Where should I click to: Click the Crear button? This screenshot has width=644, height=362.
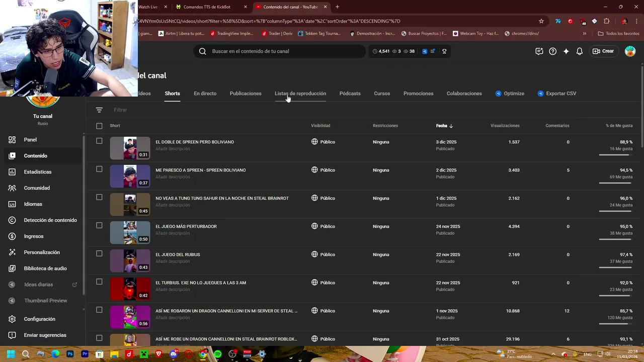click(603, 51)
